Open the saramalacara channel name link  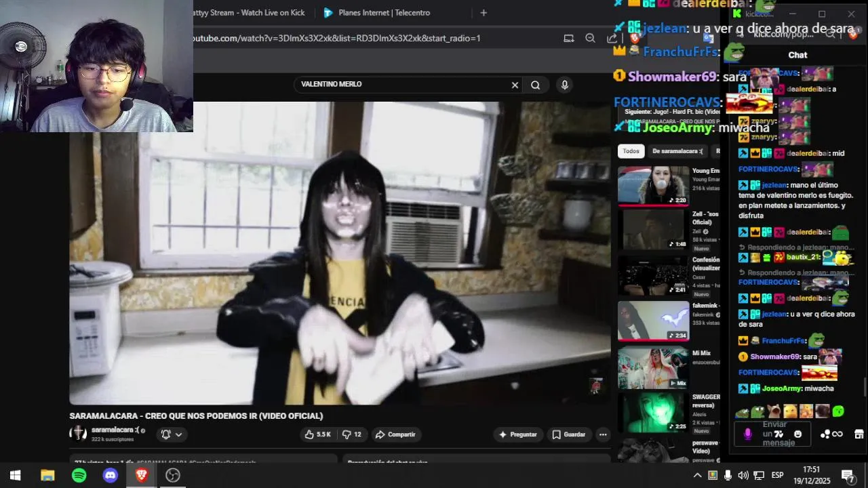tap(115, 430)
